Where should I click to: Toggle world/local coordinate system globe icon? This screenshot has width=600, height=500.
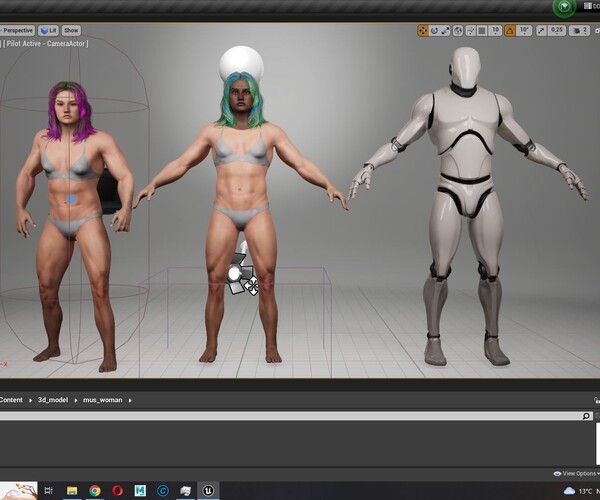(458, 31)
